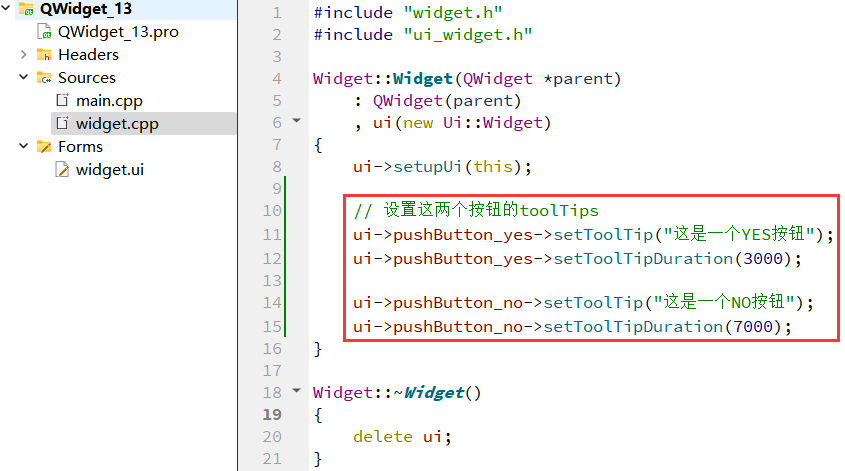The width and height of the screenshot is (845, 471).
Task: Click QWidget(parent) on line 5
Action: (447, 101)
